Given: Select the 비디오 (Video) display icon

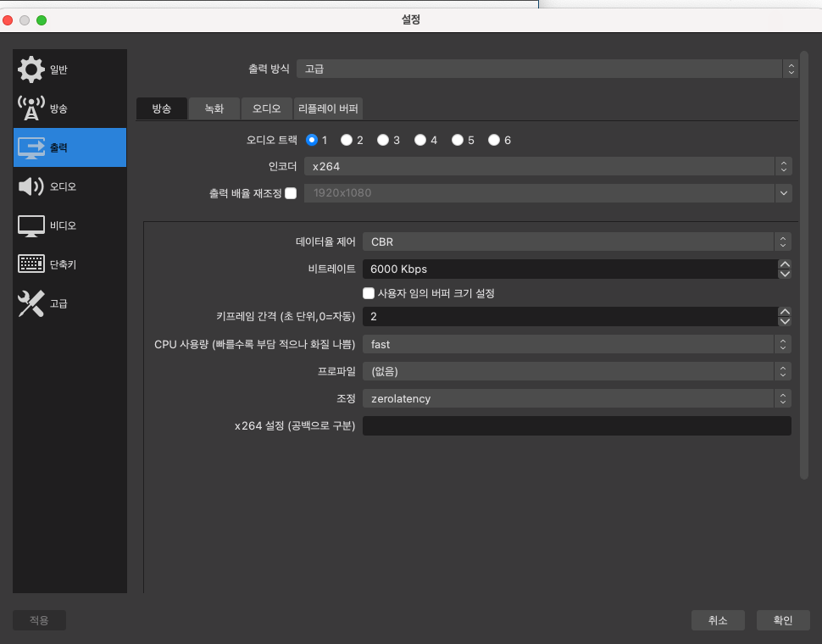Looking at the screenshot, I should point(31,225).
